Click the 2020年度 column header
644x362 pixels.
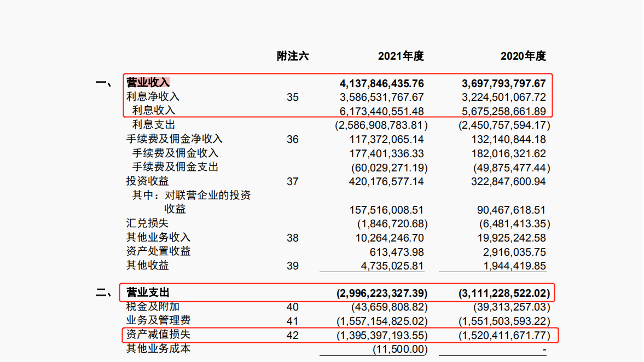[x=523, y=56]
